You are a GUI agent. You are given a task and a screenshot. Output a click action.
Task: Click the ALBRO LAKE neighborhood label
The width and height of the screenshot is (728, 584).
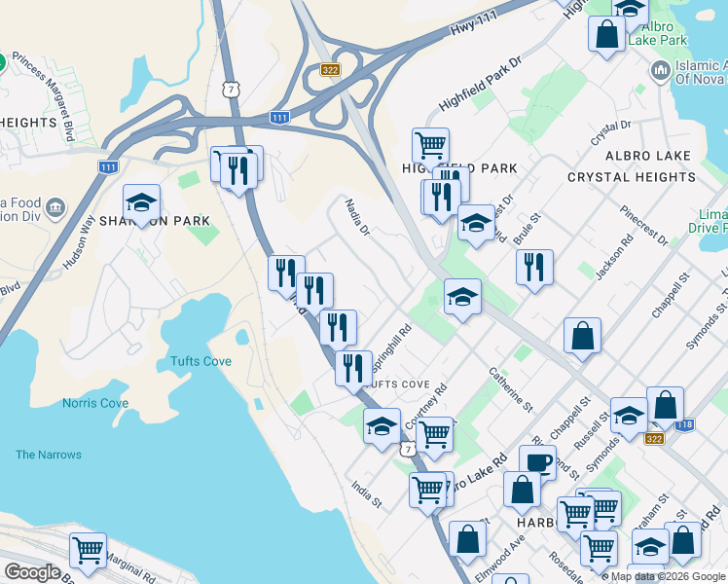pyautogui.click(x=647, y=156)
